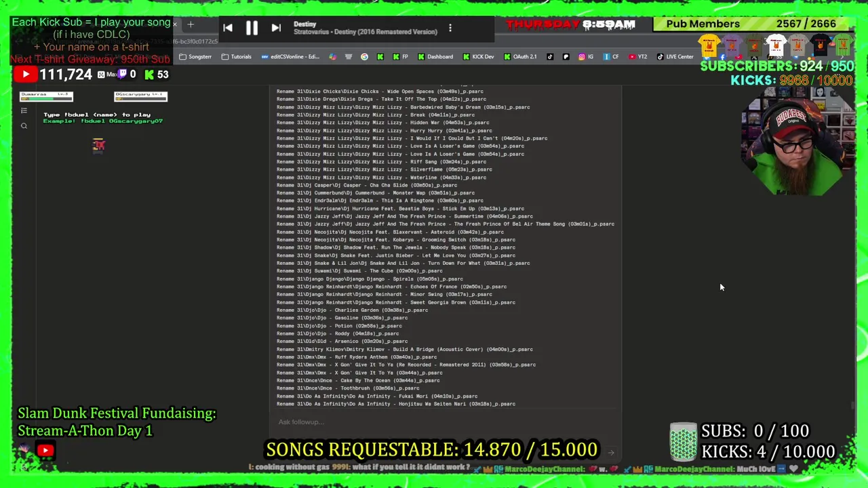Open a new browser tab with plus
868x488 pixels.
[x=191, y=25]
